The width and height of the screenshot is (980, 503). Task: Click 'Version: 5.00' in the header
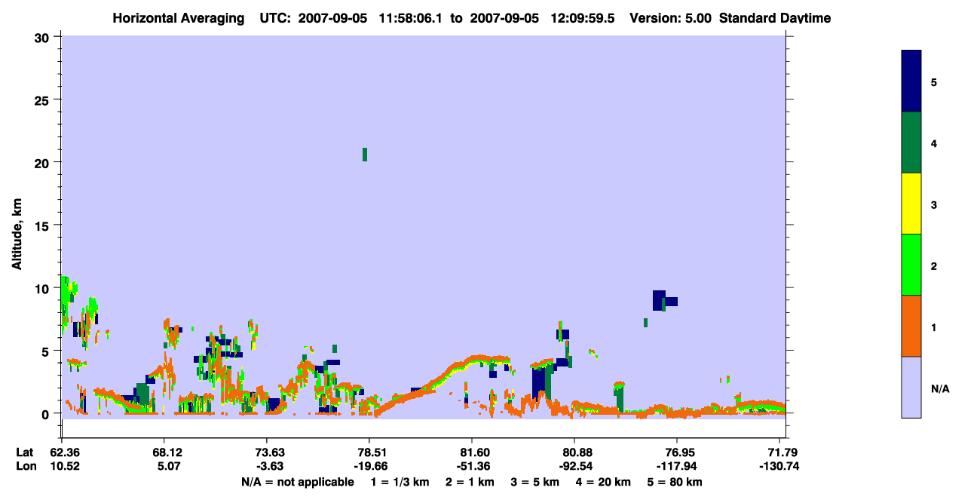point(669,18)
